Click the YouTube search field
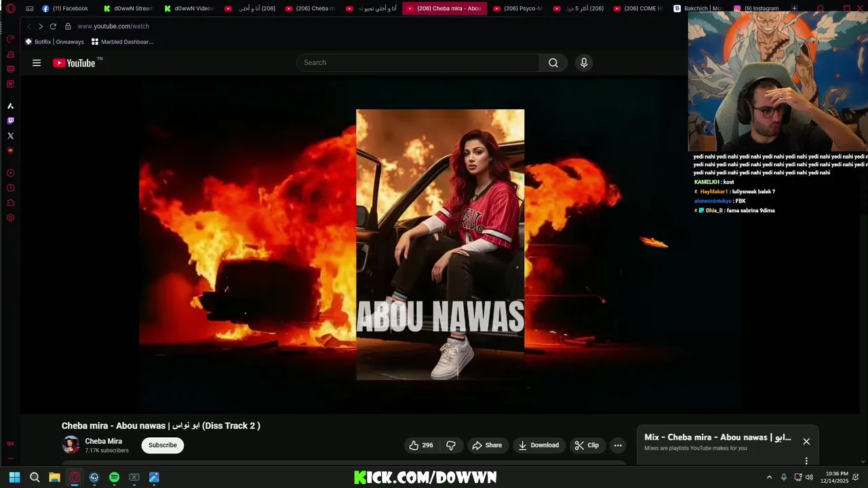 click(x=418, y=62)
